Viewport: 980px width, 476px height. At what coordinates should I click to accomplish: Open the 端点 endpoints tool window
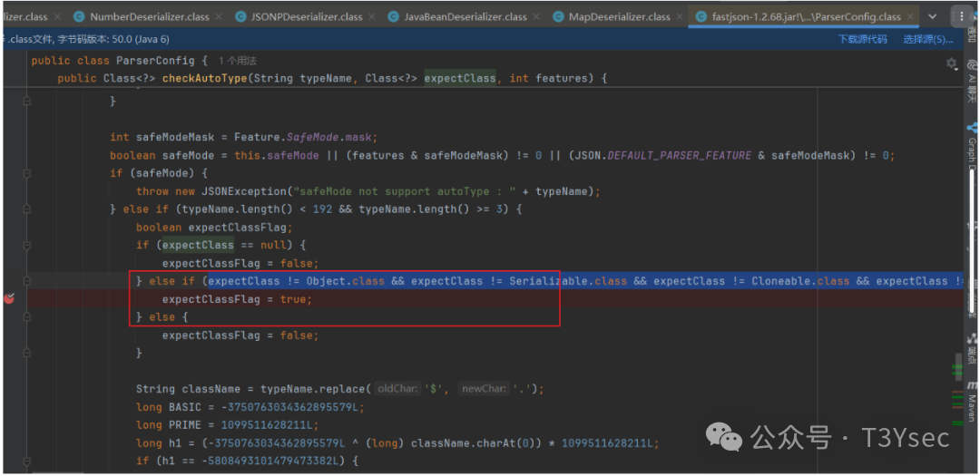click(973, 350)
